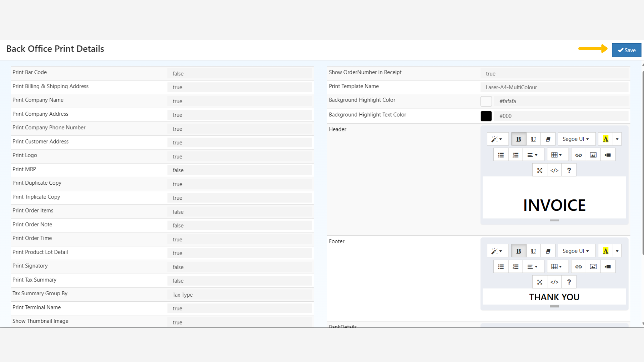Open the table insert dropdown in Footer
Viewport: 644px width, 362px height.
pyautogui.click(x=557, y=266)
